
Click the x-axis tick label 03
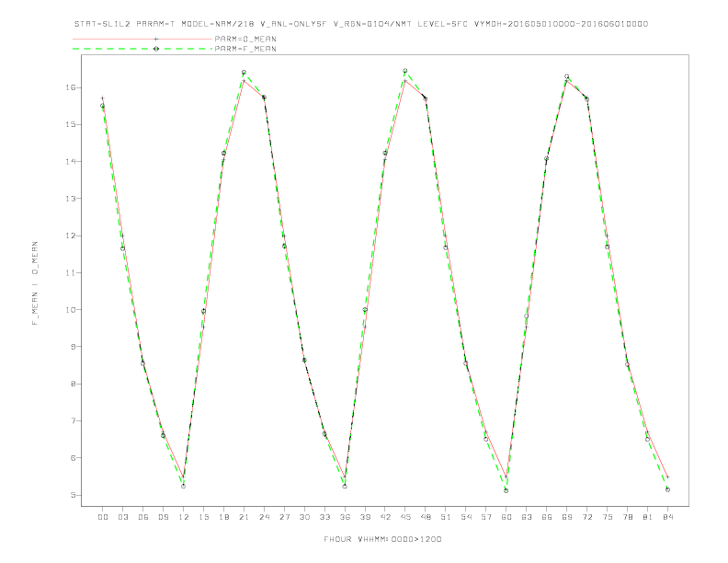tap(122, 517)
